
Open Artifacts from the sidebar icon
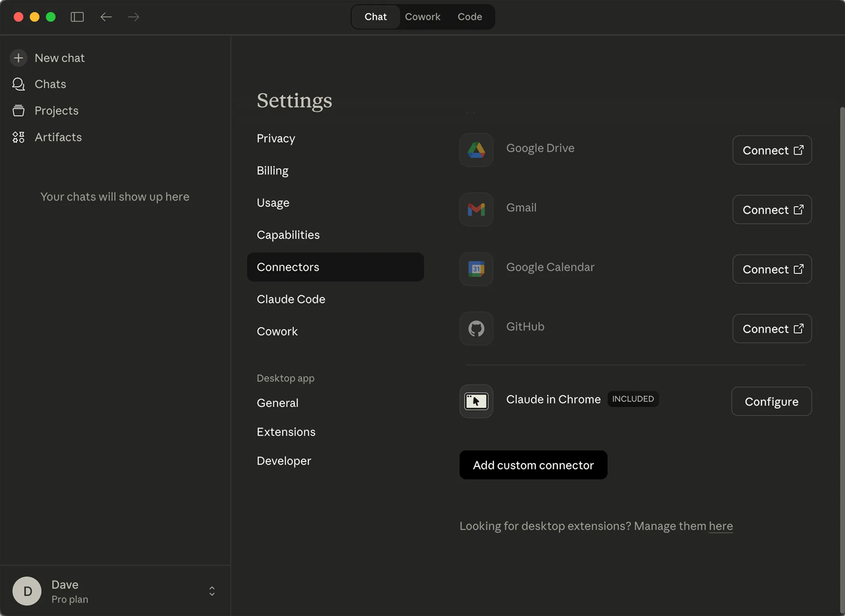pyautogui.click(x=19, y=137)
